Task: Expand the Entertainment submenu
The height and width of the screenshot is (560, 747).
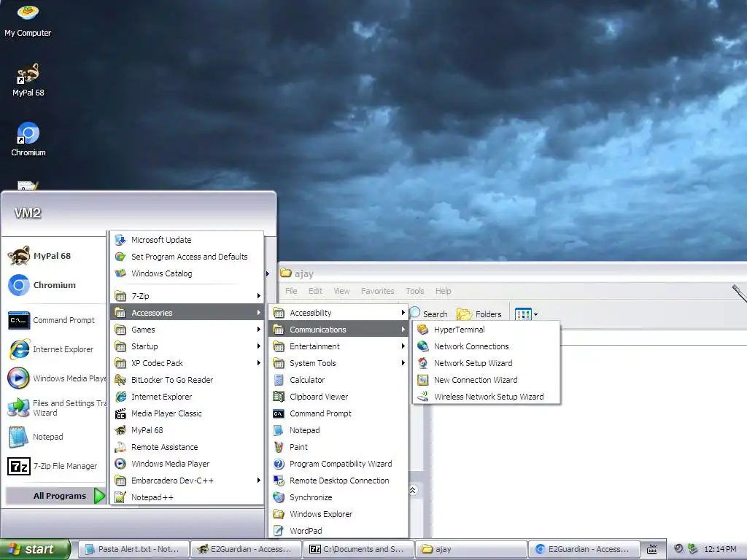Action: (338, 346)
